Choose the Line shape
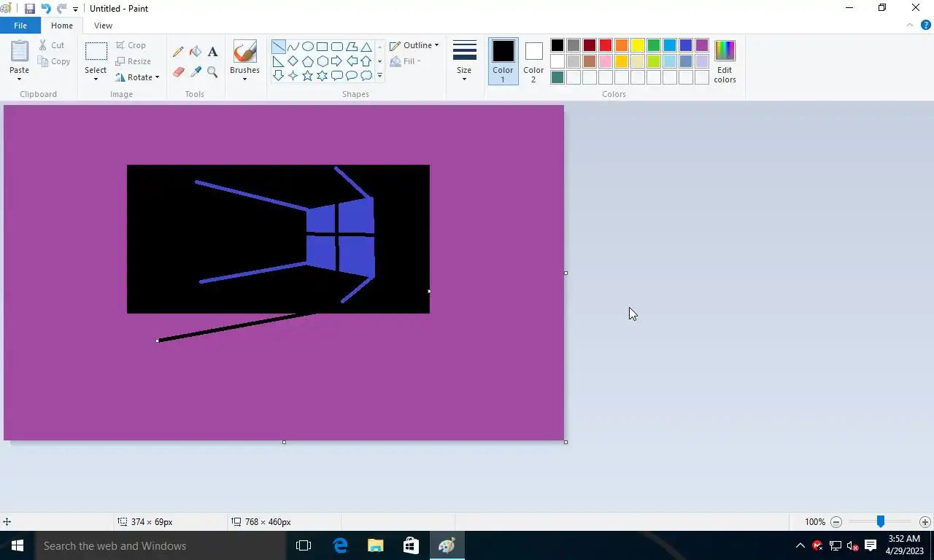934x560 pixels. coord(279,47)
